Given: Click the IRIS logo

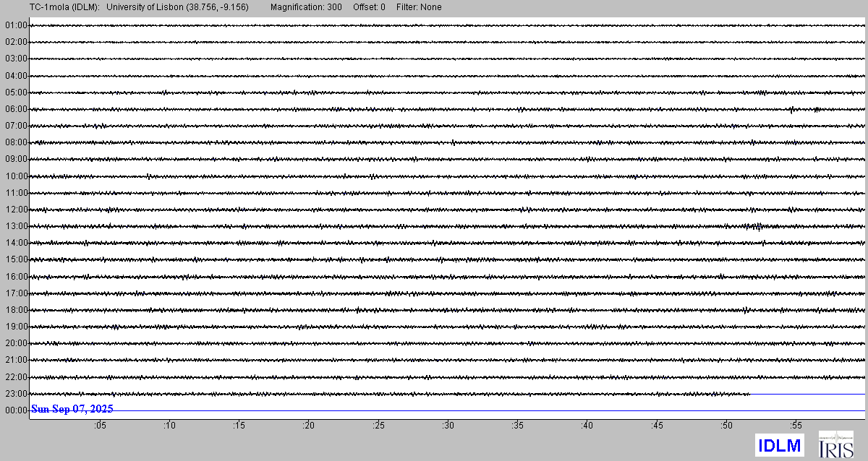Looking at the screenshot, I should (x=835, y=444).
